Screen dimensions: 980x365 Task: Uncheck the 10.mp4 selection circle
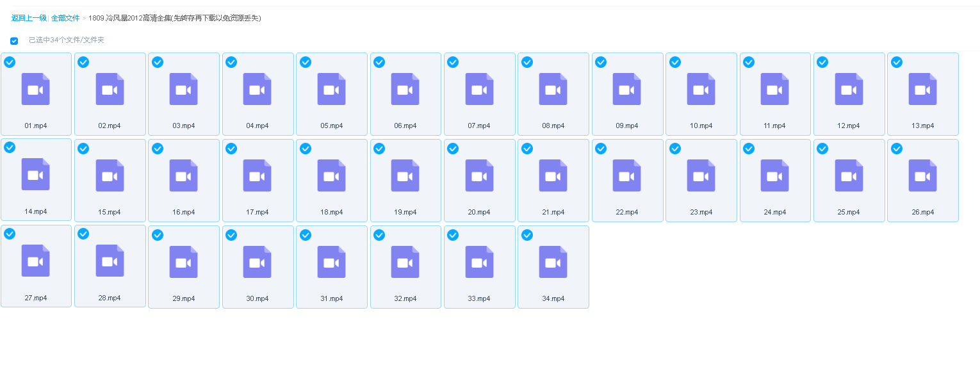[675, 62]
